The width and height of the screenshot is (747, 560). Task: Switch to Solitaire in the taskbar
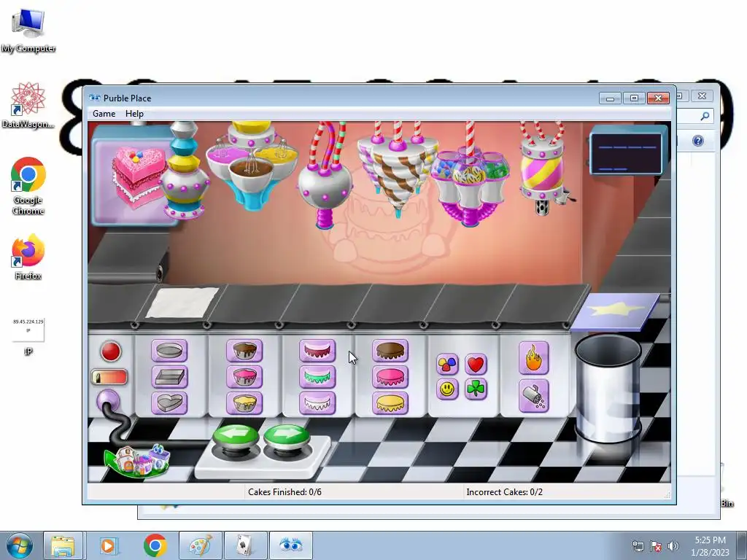[245, 545]
